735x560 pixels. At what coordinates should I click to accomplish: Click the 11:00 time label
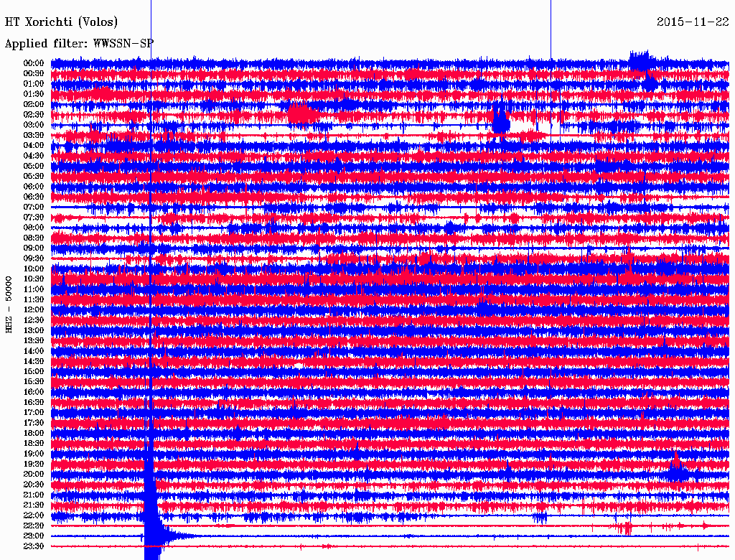33,289
